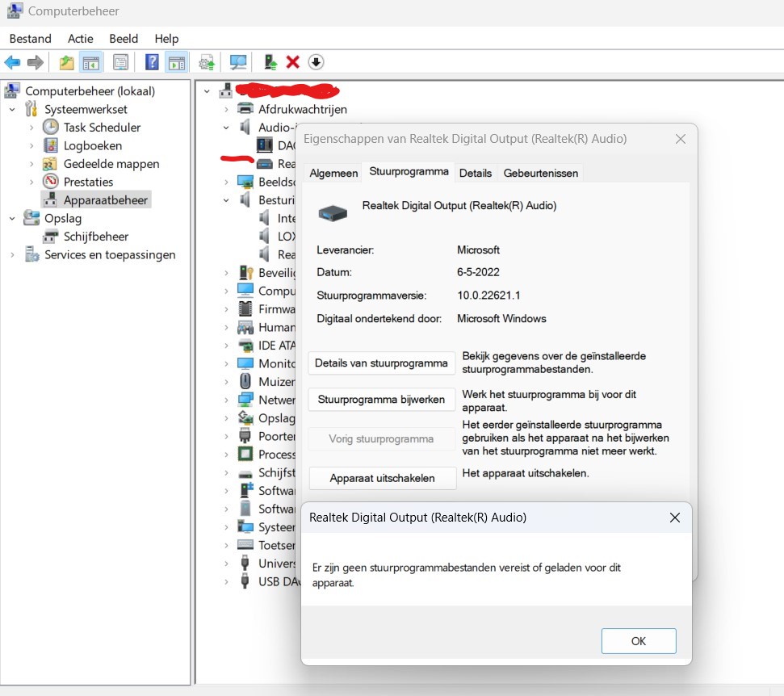The width and height of the screenshot is (784, 696).
Task: Click the Muizen device category icon
Action: (x=245, y=381)
